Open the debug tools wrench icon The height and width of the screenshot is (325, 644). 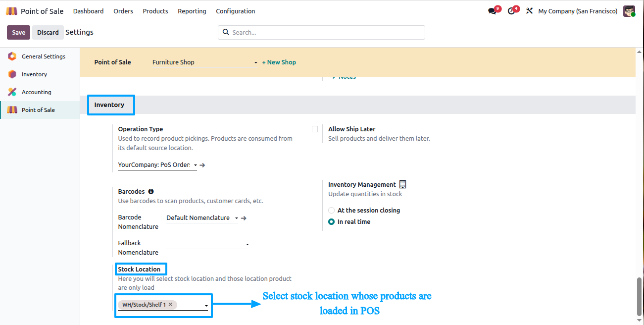529,11
